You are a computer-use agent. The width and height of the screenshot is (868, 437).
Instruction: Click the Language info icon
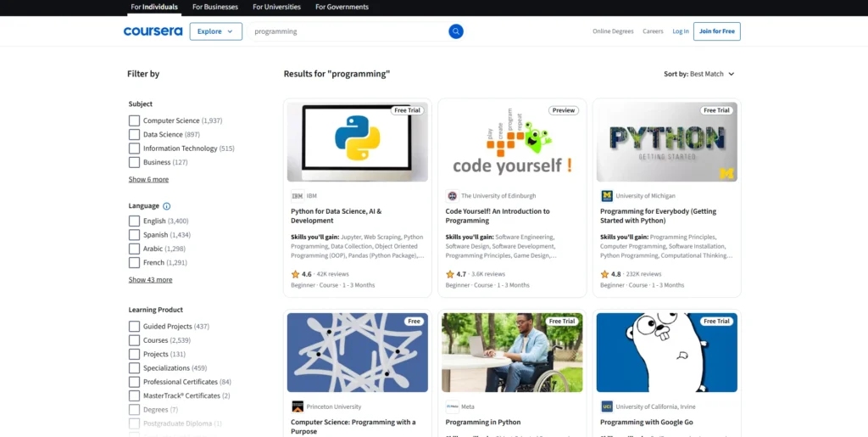[167, 206]
